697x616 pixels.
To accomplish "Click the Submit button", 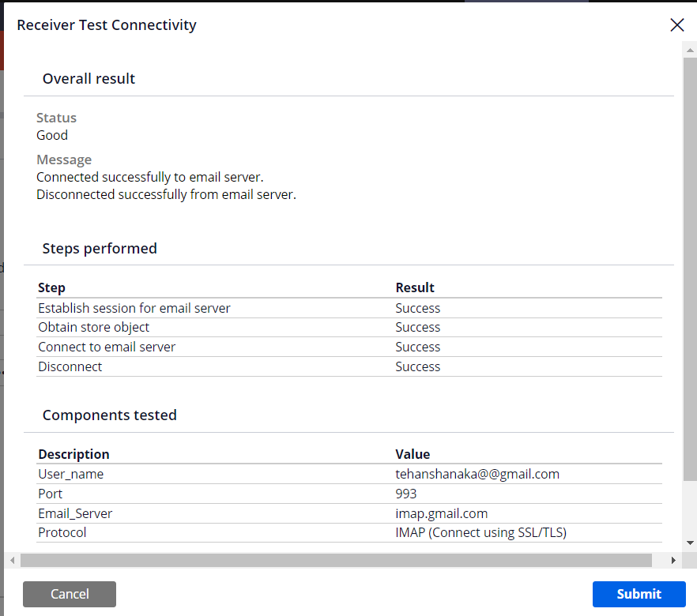I will pyautogui.click(x=639, y=594).
